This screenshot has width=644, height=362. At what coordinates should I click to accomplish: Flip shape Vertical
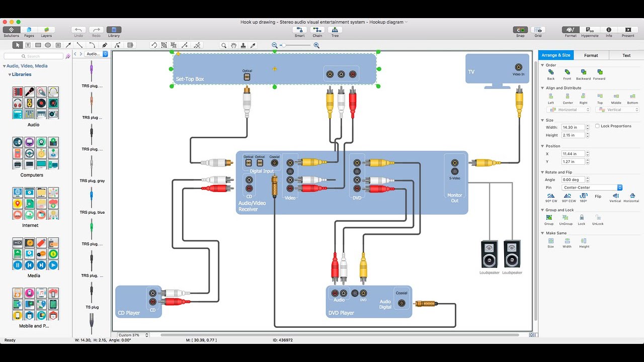point(615,198)
